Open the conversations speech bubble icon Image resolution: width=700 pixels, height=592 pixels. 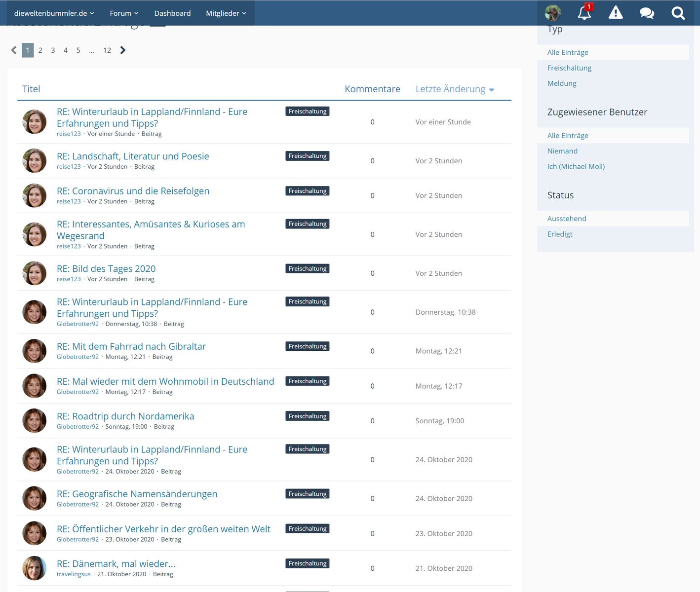(x=647, y=13)
